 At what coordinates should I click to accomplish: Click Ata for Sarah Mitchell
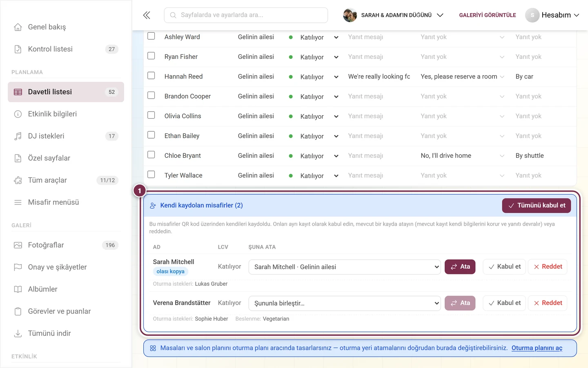coord(460,267)
